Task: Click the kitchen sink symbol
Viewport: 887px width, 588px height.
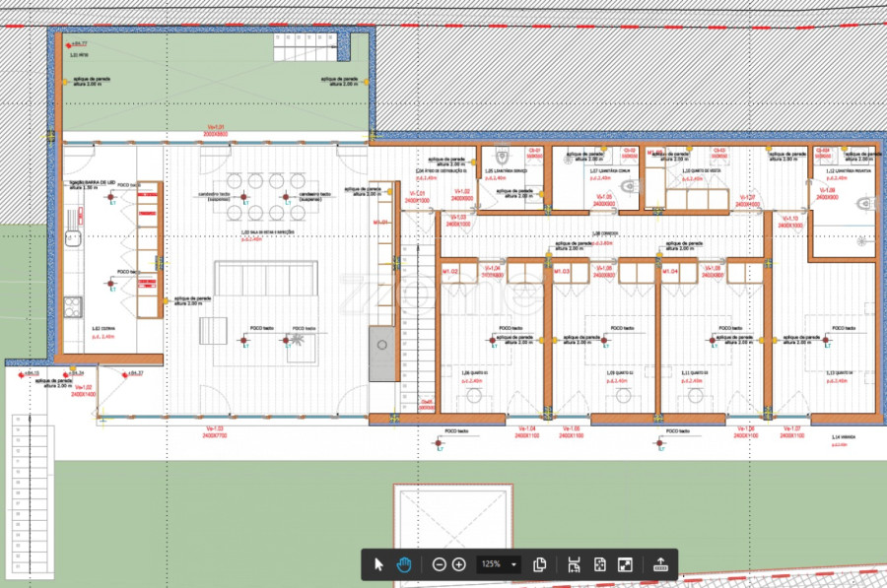Action: (72, 237)
